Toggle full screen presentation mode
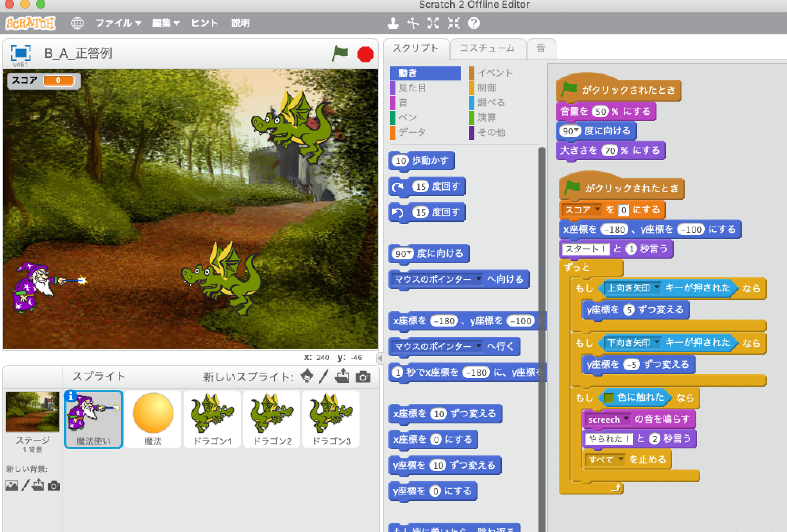This screenshot has width=787, height=532. 20,53
